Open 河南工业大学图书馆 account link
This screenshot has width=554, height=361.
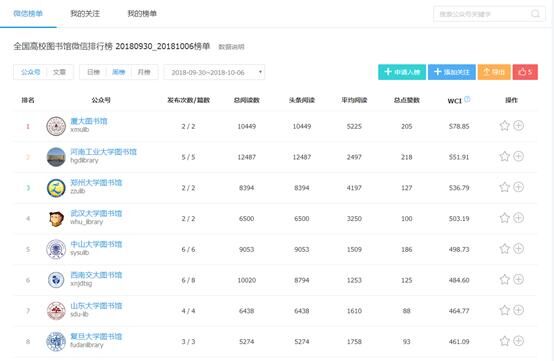pyautogui.click(x=103, y=152)
